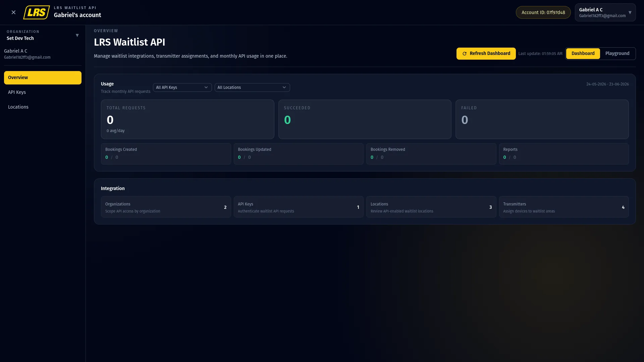The width and height of the screenshot is (644, 362).
Task: Open the Organizations integration card
Action: tap(166, 207)
